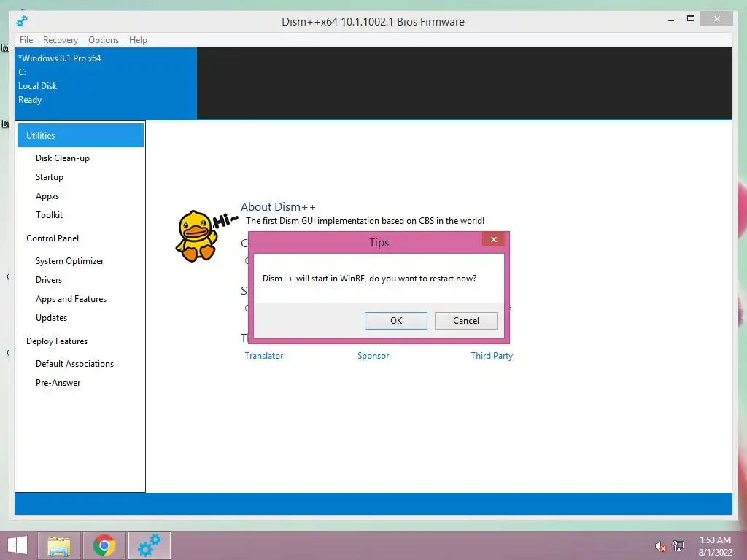The height and width of the screenshot is (560, 747).
Task: Open the taskbar clock showing 1:53 AM
Action: [715, 546]
